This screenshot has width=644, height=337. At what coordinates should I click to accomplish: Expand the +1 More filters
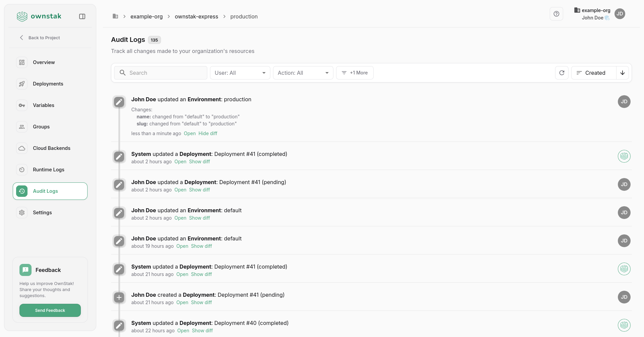[355, 73]
